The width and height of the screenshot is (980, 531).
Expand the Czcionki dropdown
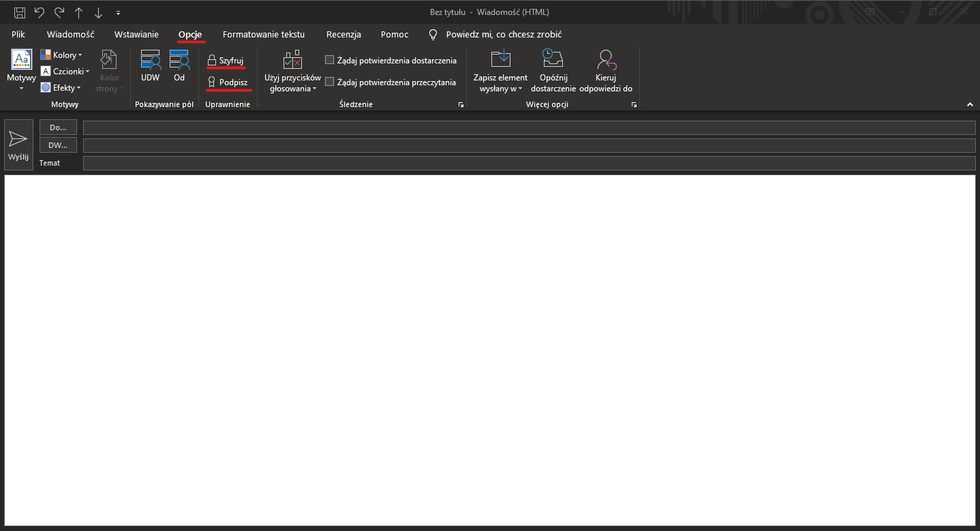(65, 71)
